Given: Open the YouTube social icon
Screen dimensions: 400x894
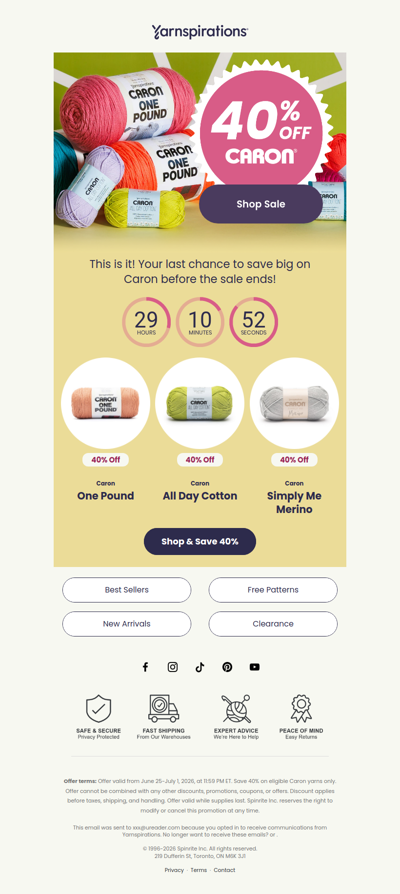Looking at the screenshot, I should pyautogui.click(x=255, y=667).
